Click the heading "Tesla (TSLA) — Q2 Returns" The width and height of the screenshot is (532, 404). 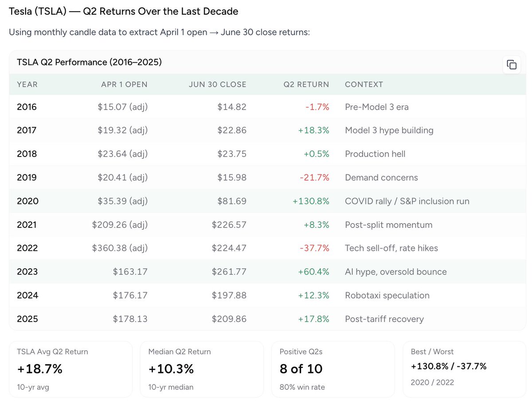tap(123, 12)
